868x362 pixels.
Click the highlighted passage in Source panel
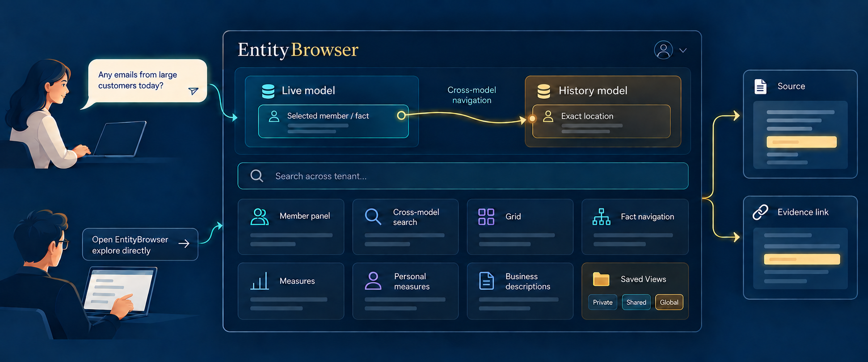coord(802,142)
